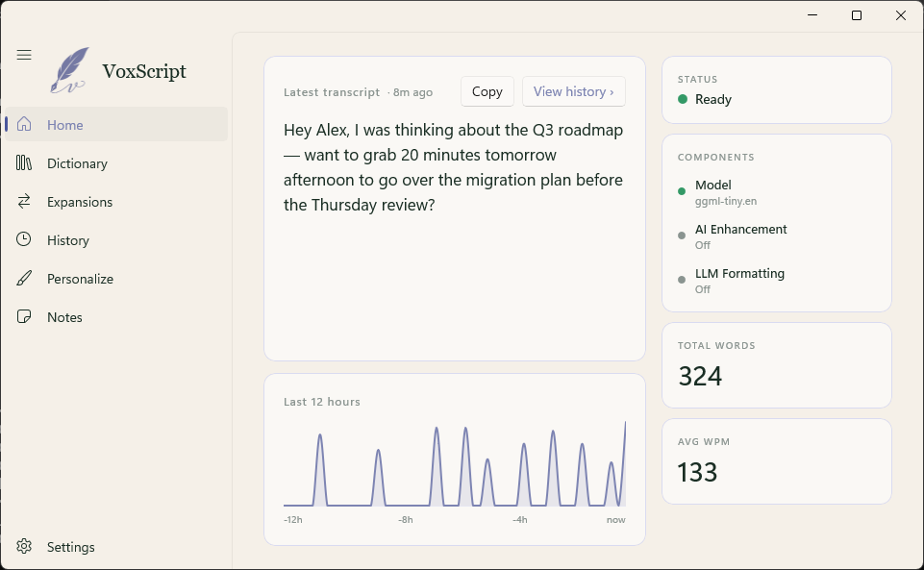
Task: Click the activity chart area
Action: coord(455,463)
